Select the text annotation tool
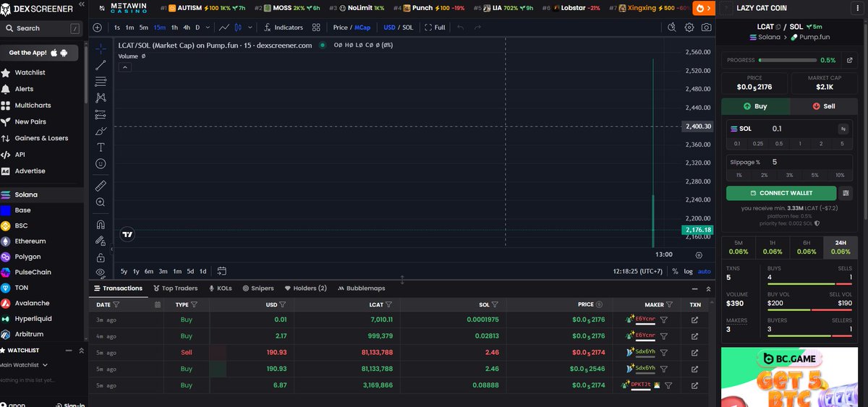Screen dimensions: 868x407 point(101,147)
